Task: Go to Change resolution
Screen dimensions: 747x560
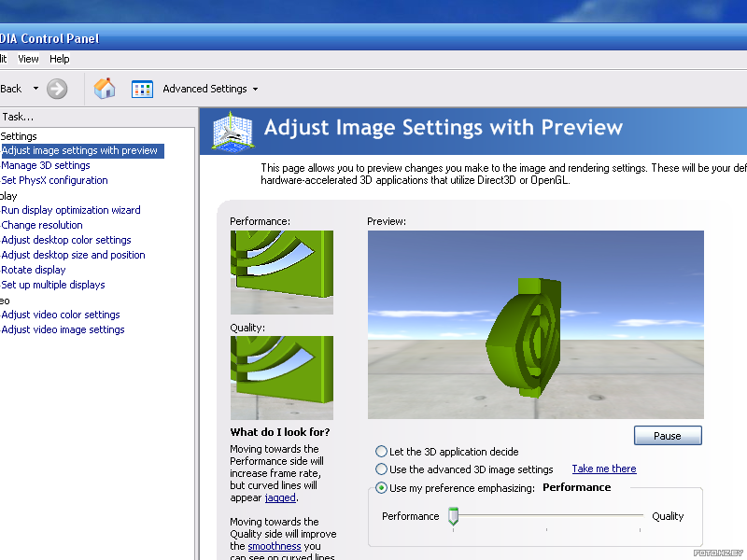Action: pos(42,225)
